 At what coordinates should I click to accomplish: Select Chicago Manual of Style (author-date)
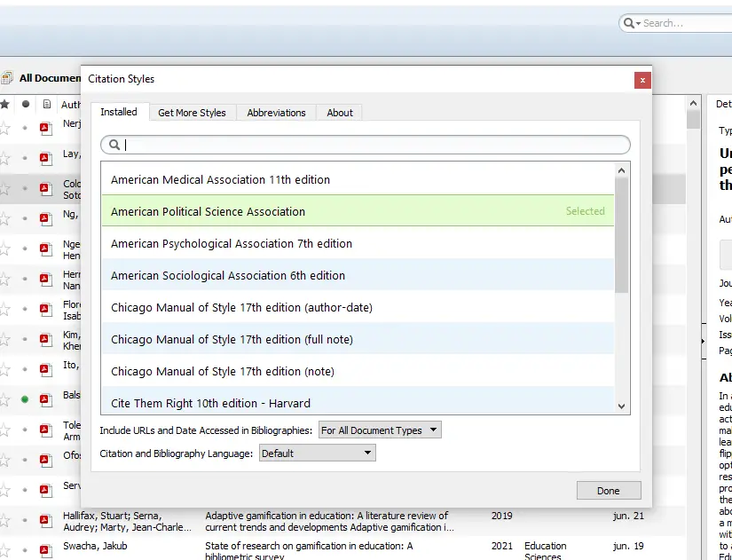coord(358,307)
